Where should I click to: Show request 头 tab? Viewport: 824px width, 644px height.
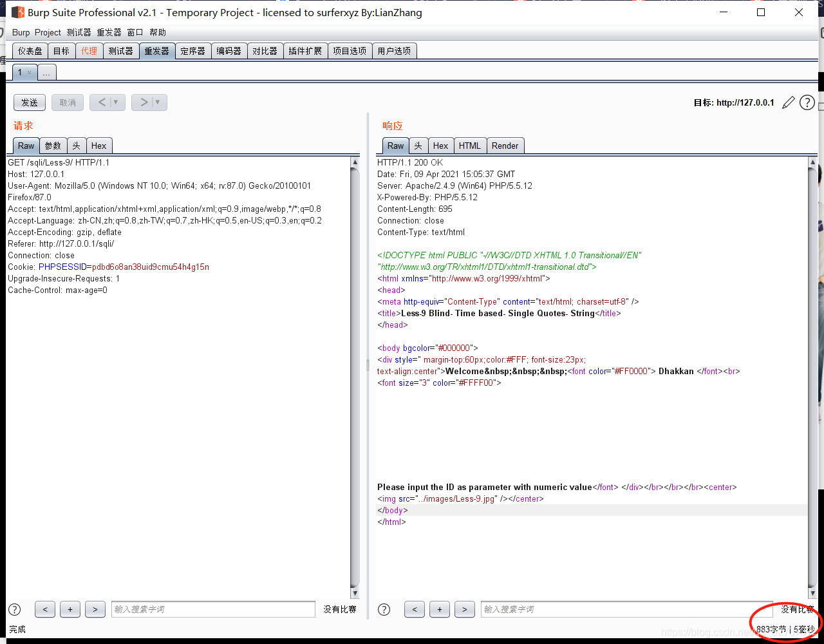click(x=77, y=146)
